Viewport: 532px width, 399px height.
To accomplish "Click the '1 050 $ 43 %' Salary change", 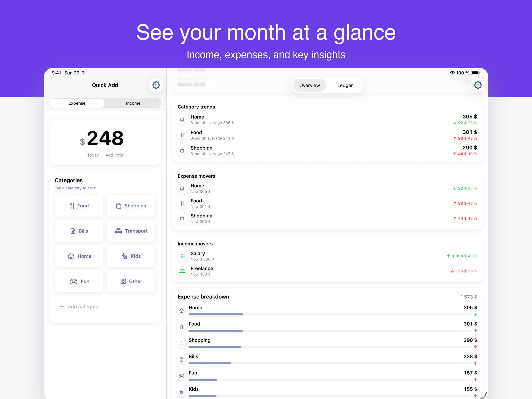I will point(462,256).
